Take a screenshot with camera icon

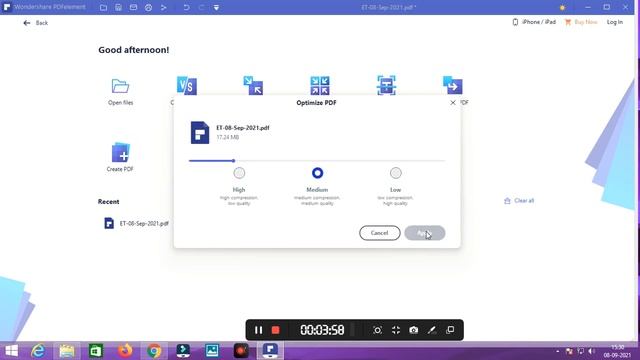(413, 330)
